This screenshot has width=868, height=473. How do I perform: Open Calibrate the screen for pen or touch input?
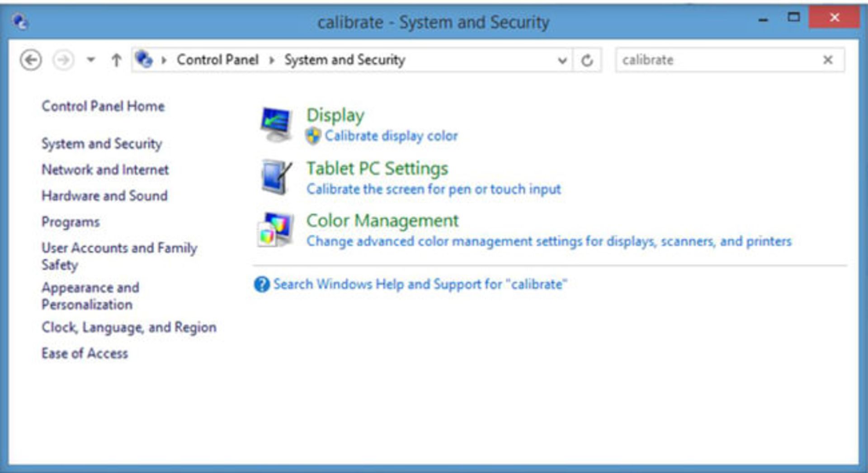click(434, 189)
